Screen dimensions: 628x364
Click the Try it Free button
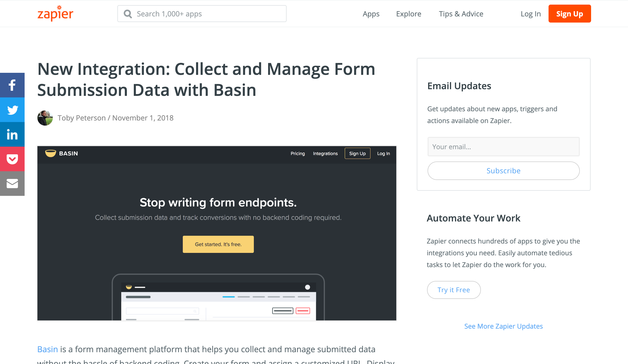tap(454, 290)
